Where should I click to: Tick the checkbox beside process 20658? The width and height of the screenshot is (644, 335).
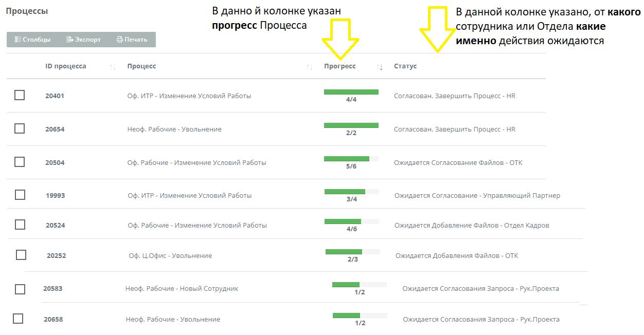(18, 319)
